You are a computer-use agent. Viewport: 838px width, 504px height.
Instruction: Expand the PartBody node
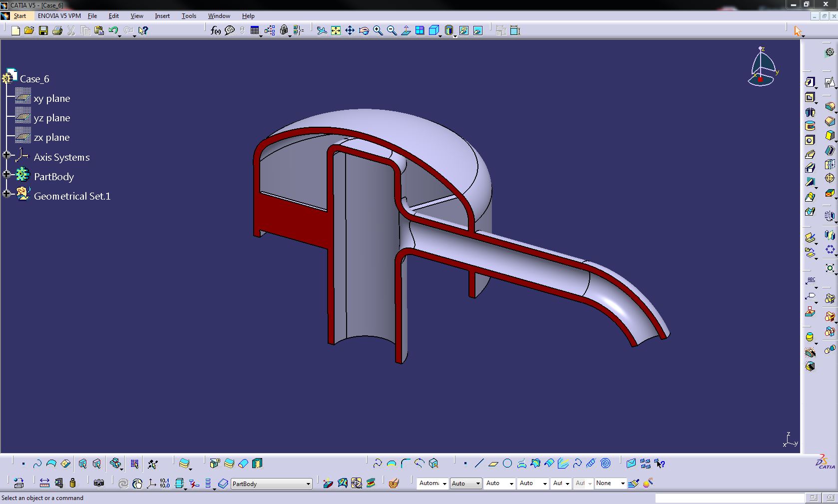pyautogui.click(x=6, y=174)
